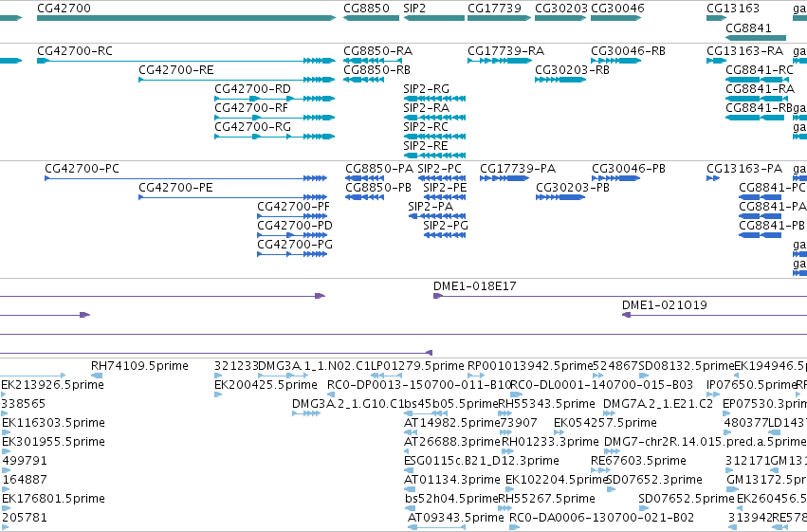
Task: Select the CG42700 gene label
Action: point(64,9)
